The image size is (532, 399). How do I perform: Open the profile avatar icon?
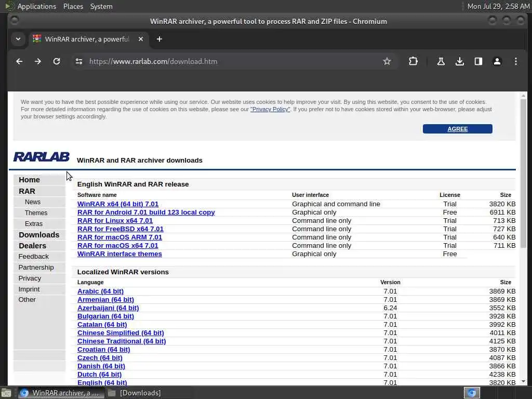pos(497,61)
